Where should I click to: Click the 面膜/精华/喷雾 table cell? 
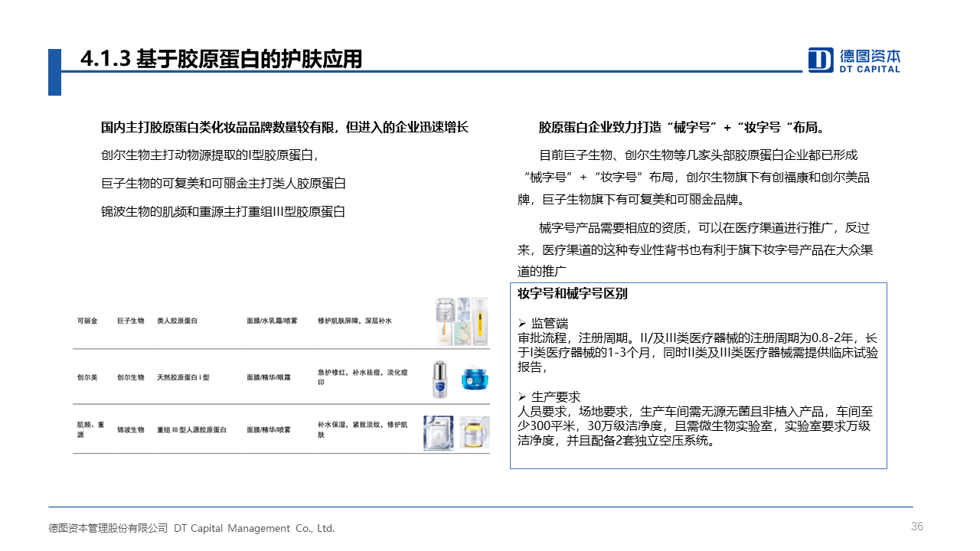click(x=269, y=430)
